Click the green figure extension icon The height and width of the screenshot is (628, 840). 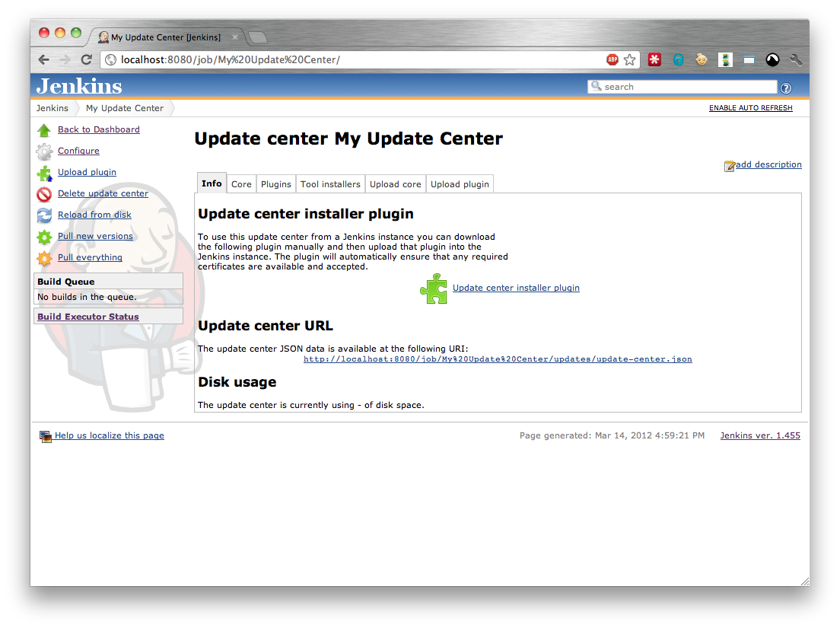[x=725, y=59]
